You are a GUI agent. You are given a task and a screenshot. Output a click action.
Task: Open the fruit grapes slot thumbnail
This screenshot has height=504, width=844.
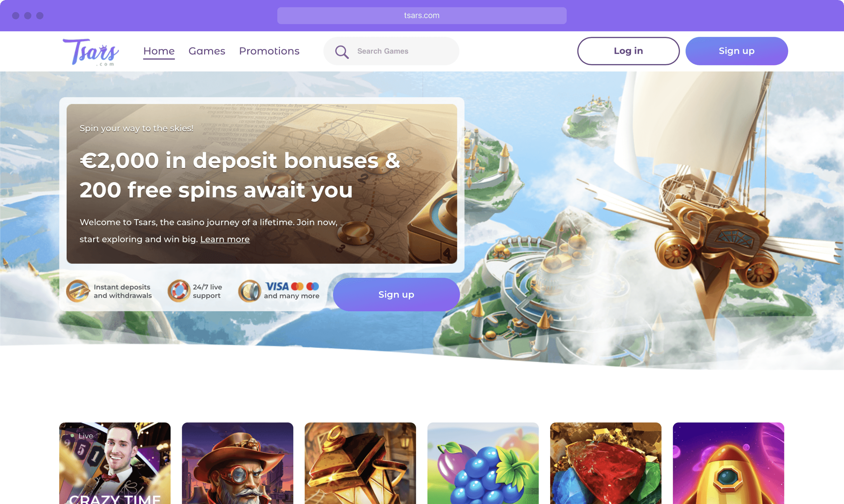point(483,463)
